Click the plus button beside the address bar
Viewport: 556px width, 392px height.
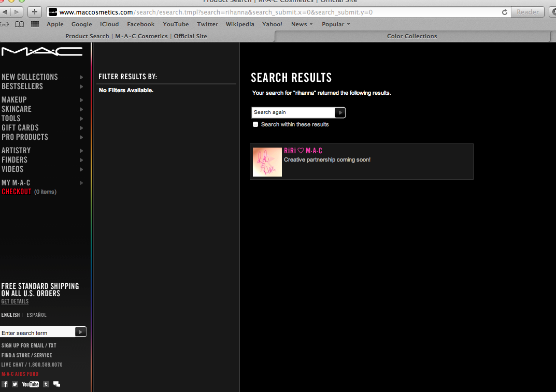click(34, 12)
